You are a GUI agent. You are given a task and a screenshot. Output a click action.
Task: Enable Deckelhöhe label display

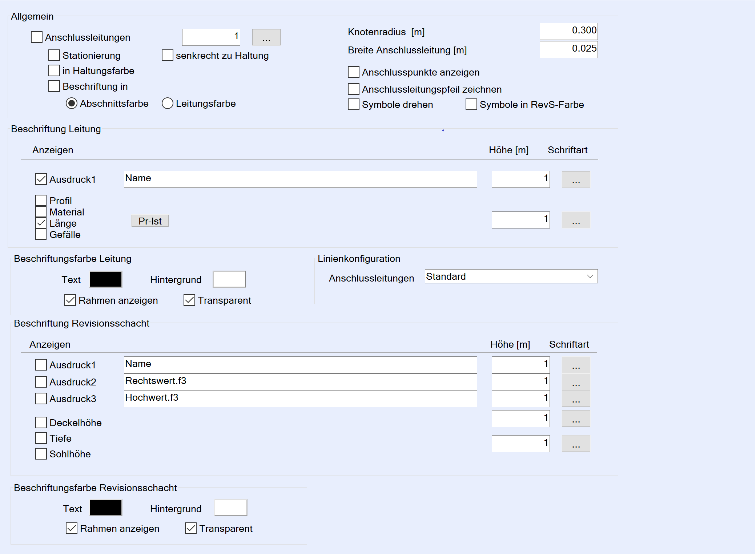click(41, 422)
